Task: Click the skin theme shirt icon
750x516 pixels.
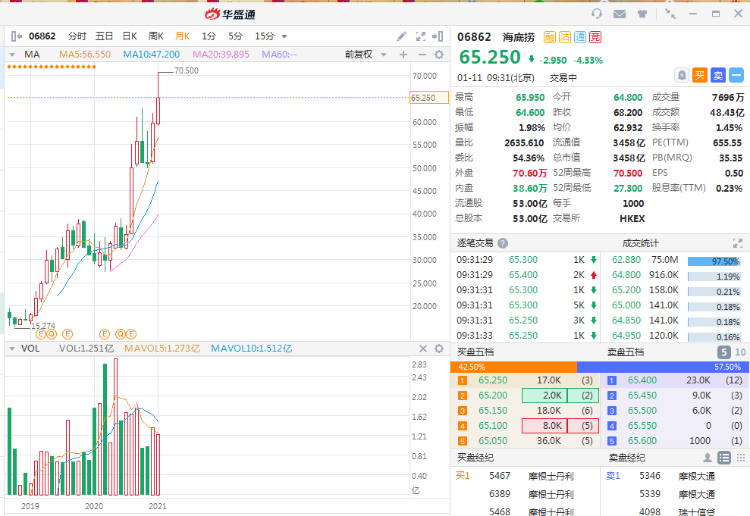Action: click(641, 14)
